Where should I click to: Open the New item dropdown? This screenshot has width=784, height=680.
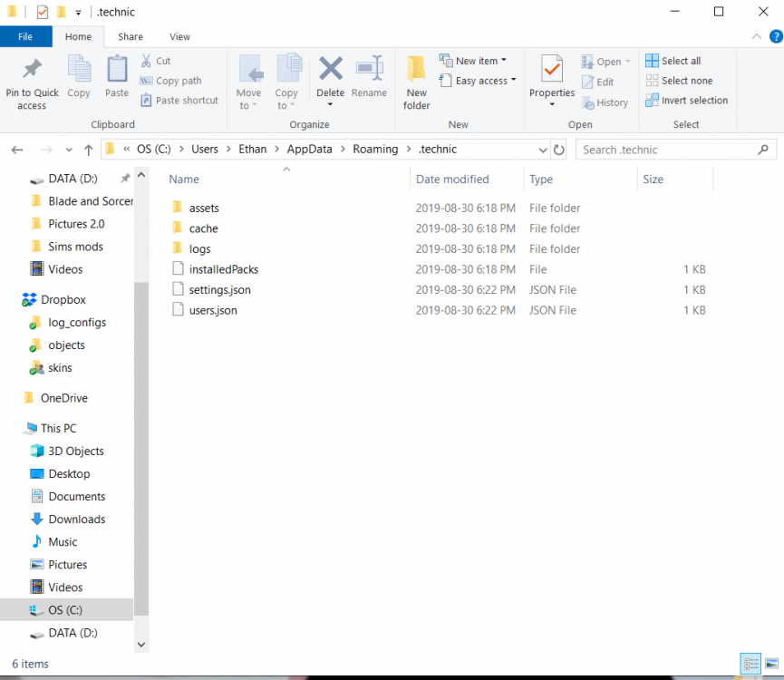[473, 61]
